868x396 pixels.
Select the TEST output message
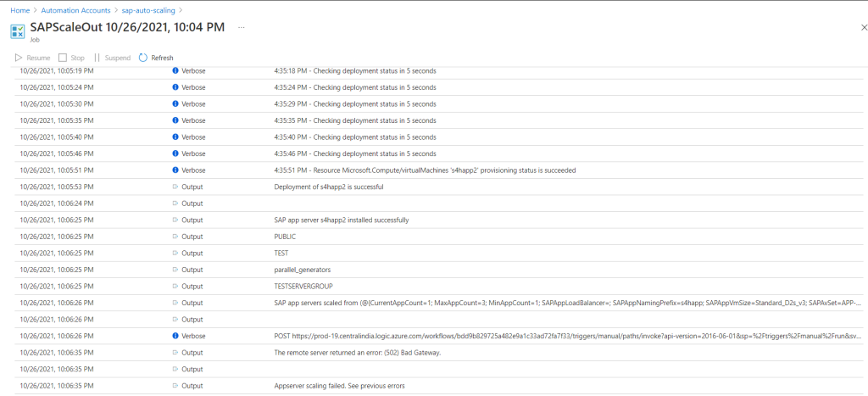(281, 253)
